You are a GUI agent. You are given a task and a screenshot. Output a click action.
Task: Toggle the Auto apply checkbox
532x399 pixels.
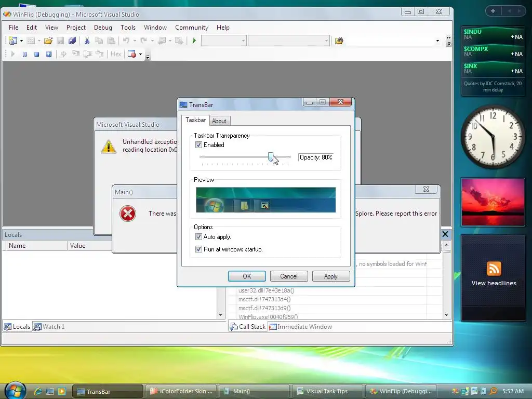[198, 237]
